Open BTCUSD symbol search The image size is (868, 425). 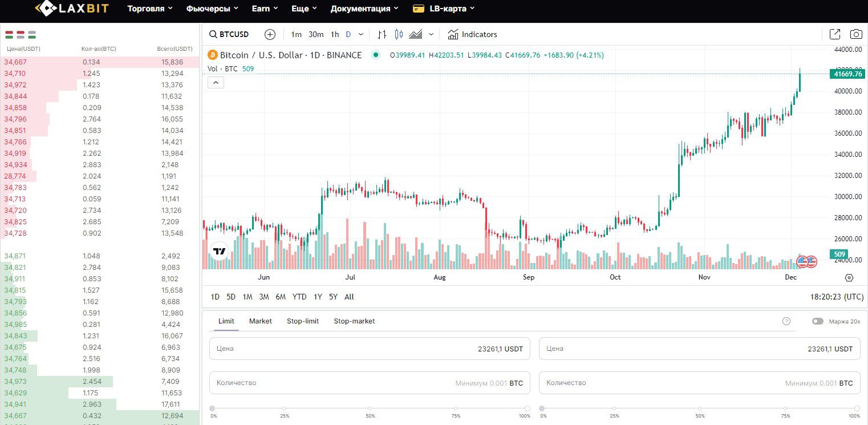pyautogui.click(x=229, y=34)
